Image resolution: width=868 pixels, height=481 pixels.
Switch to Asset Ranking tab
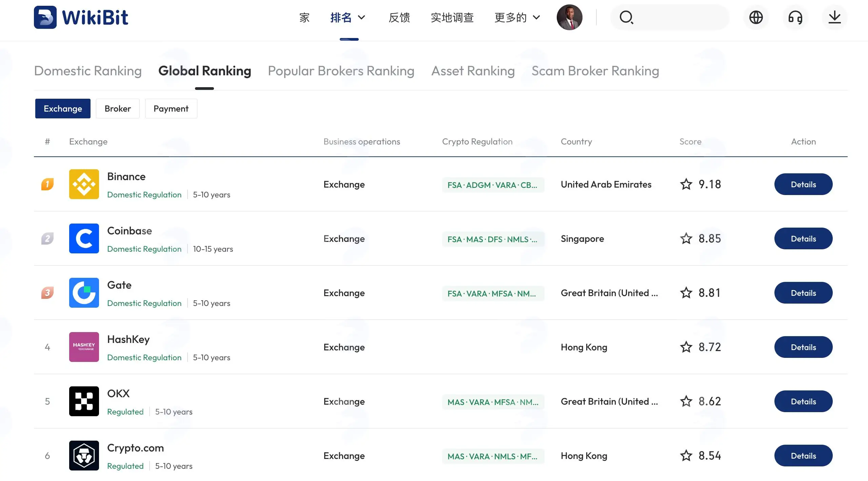pos(473,71)
